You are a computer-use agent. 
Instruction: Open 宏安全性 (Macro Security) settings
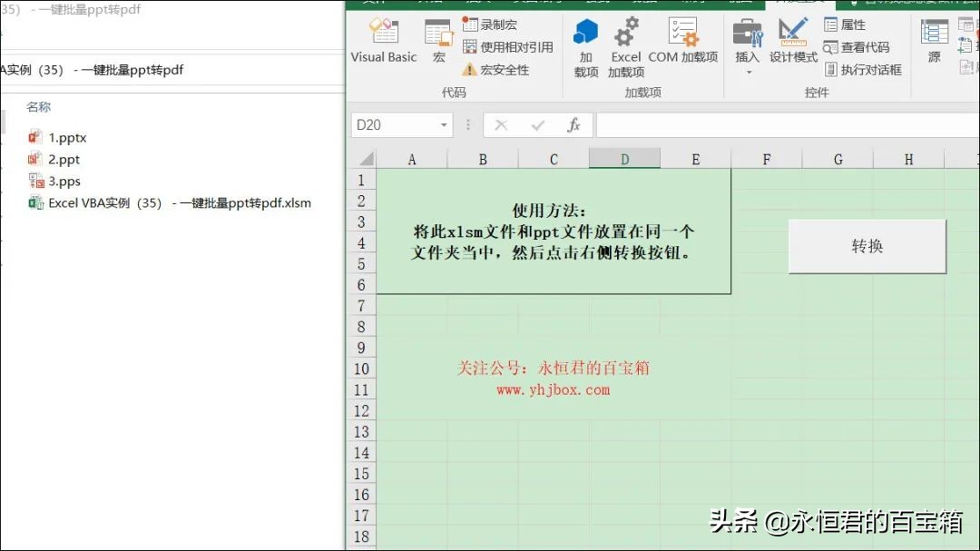coord(505,69)
